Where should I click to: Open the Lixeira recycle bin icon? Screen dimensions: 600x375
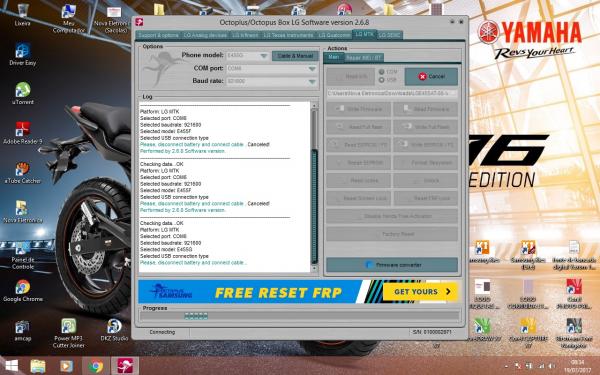(23, 14)
